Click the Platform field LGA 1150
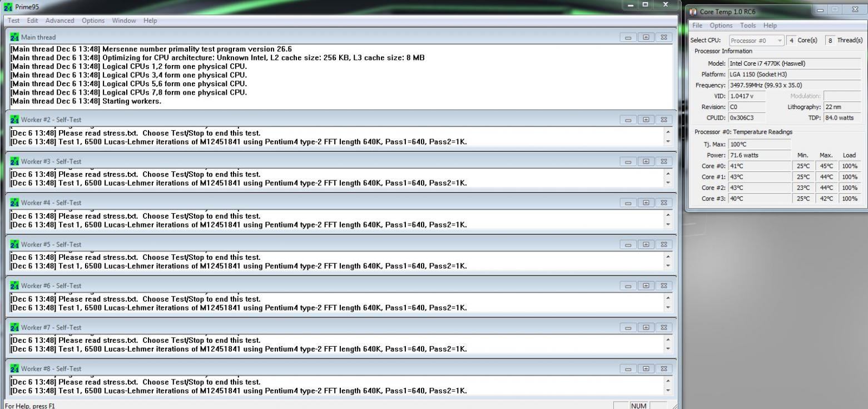868x409 pixels. [x=795, y=75]
